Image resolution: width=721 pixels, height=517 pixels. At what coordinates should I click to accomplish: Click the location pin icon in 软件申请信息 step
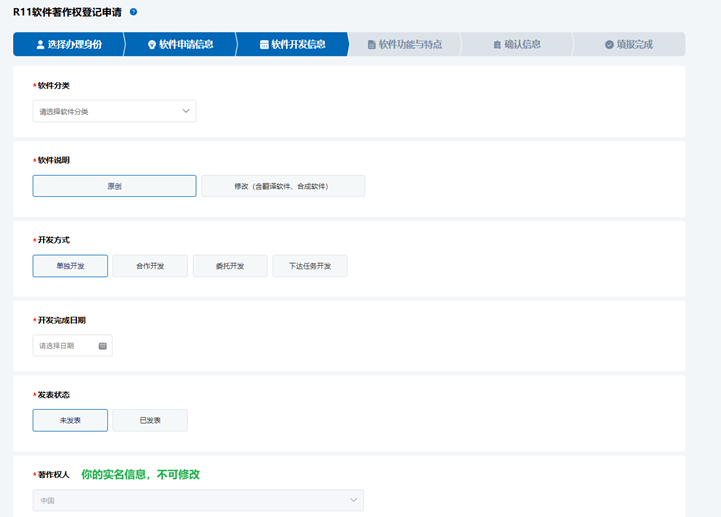coord(152,45)
